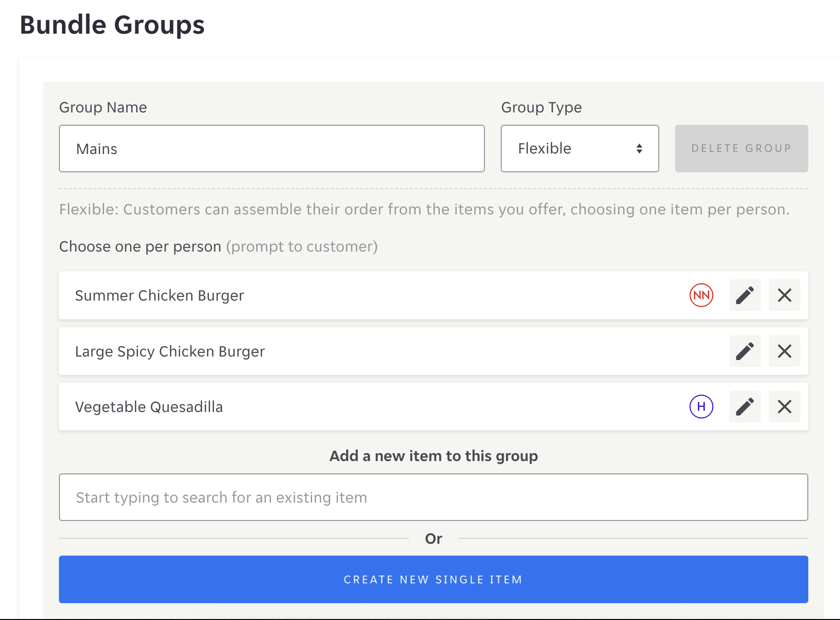This screenshot has height=620, width=840.
Task: Click the existing item search box
Action: coord(433,497)
